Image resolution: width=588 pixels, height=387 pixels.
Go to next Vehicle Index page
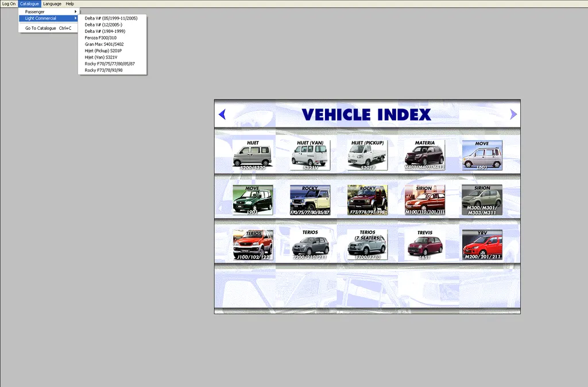[x=513, y=114]
